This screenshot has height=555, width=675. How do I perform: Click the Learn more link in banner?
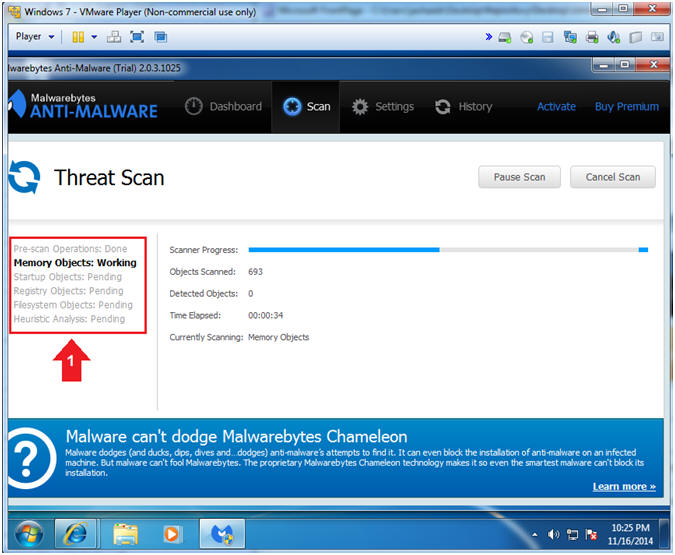click(624, 487)
